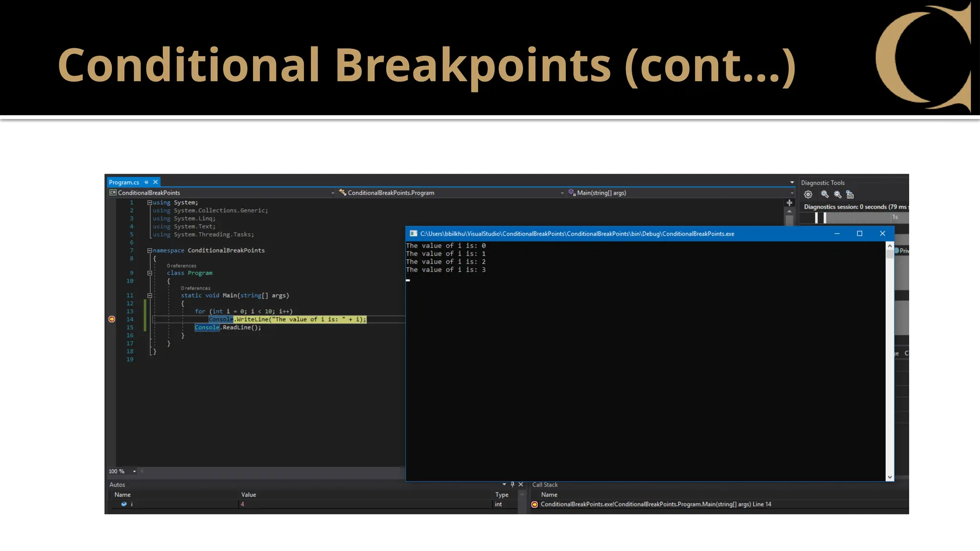The height and width of the screenshot is (551, 980).
Task: Collapse the class Program block
Action: [149, 273]
